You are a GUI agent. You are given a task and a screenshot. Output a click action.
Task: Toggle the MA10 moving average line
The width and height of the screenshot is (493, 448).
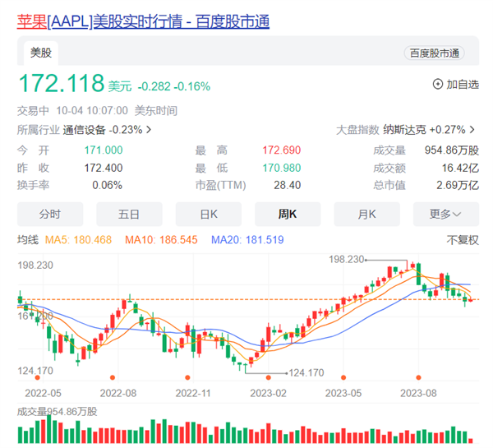point(161,240)
